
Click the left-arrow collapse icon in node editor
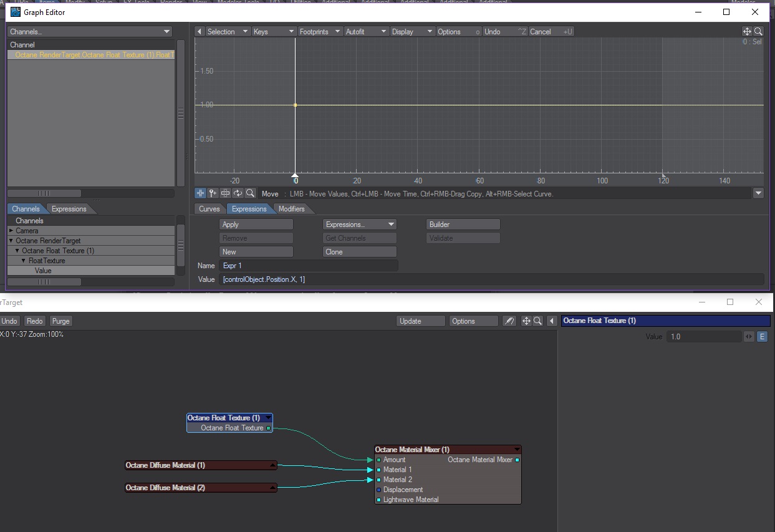pos(552,321)
